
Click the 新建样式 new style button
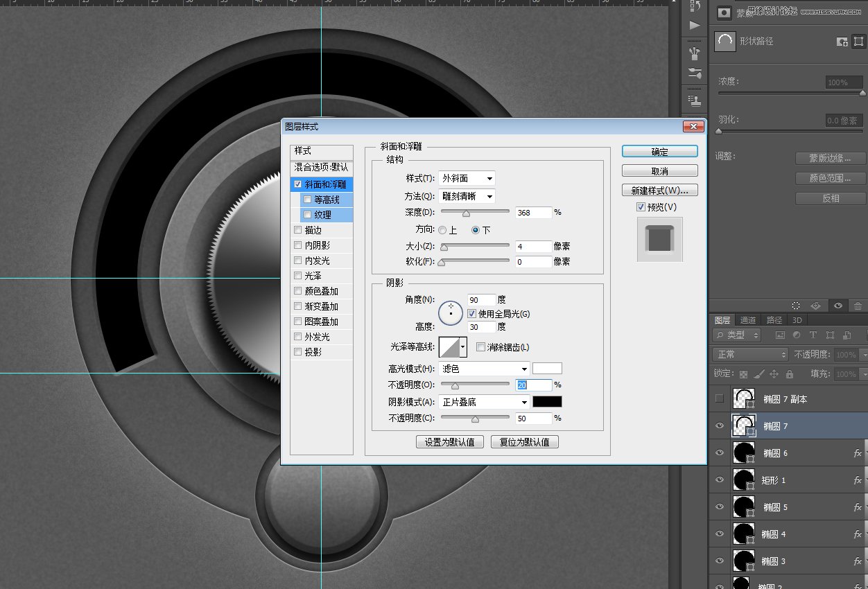click(x=659, y=189)
